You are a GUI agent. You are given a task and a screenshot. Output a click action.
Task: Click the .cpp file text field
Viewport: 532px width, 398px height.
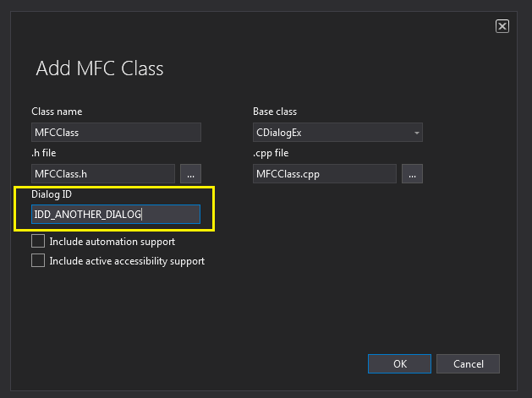(x=325, y=173)
